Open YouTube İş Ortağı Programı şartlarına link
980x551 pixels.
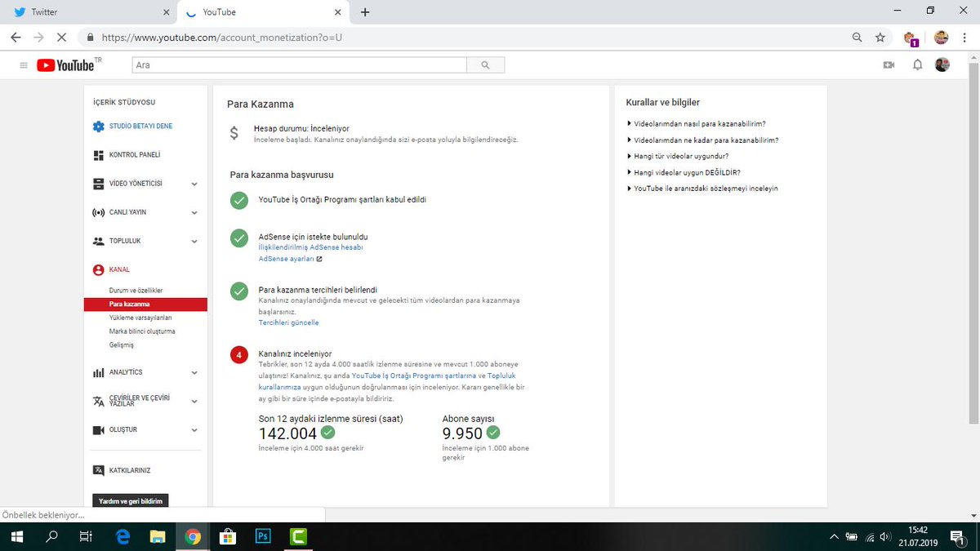coord(412,375)
